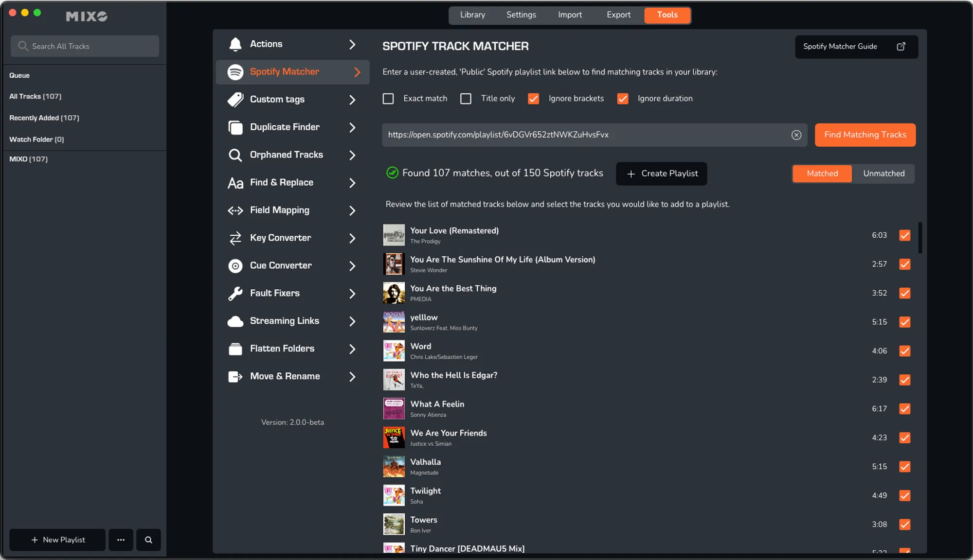Screen dimensions: 973x560
Task: Select the Move & Rename tool icon
Action: click(235, 376)
